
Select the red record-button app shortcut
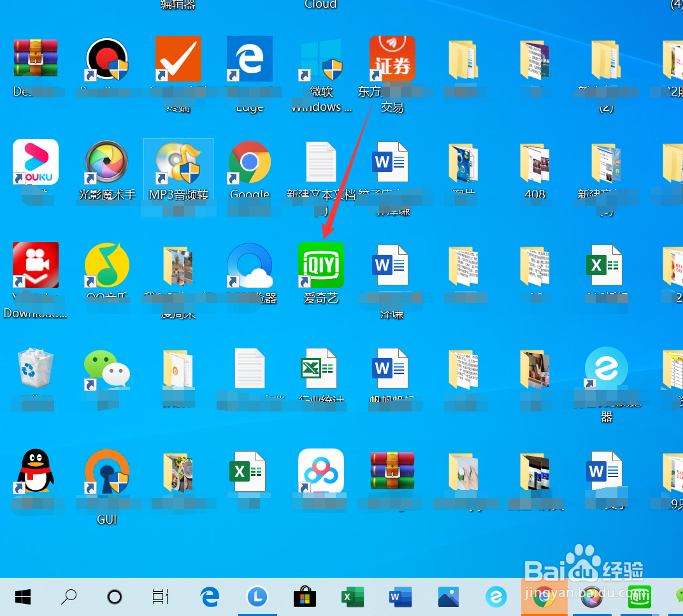tap(107, 59)
